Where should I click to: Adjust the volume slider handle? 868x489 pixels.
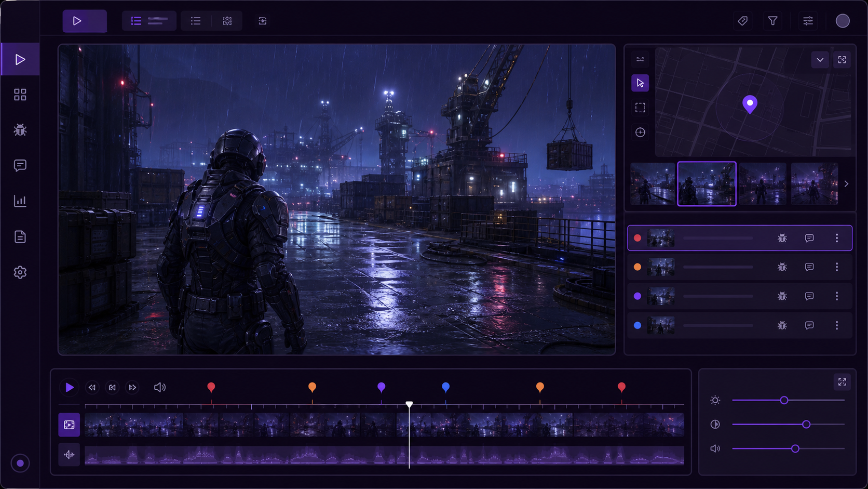795,448
